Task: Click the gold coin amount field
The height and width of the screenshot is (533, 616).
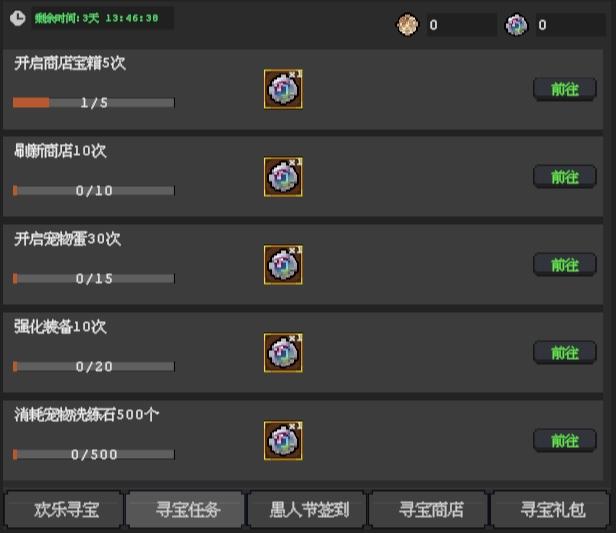Action: coord(462,25)
